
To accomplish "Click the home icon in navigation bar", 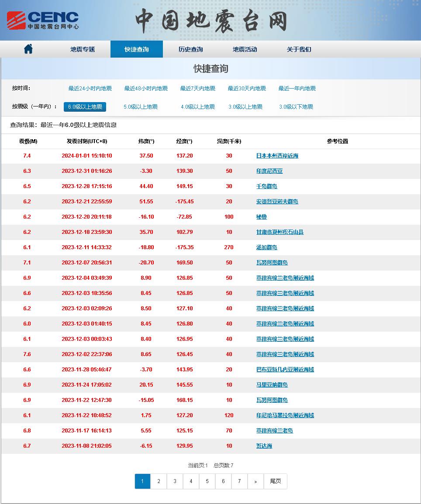I will coord(28,49).
